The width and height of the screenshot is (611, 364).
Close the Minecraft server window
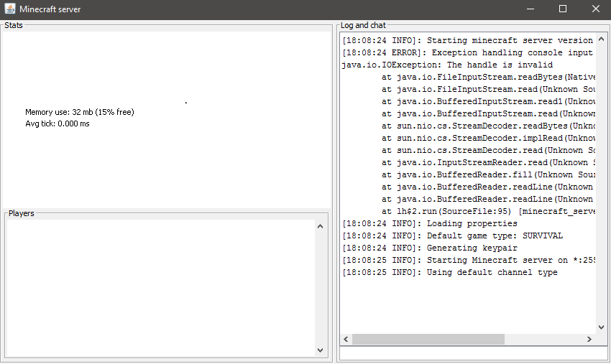[595, 9]
